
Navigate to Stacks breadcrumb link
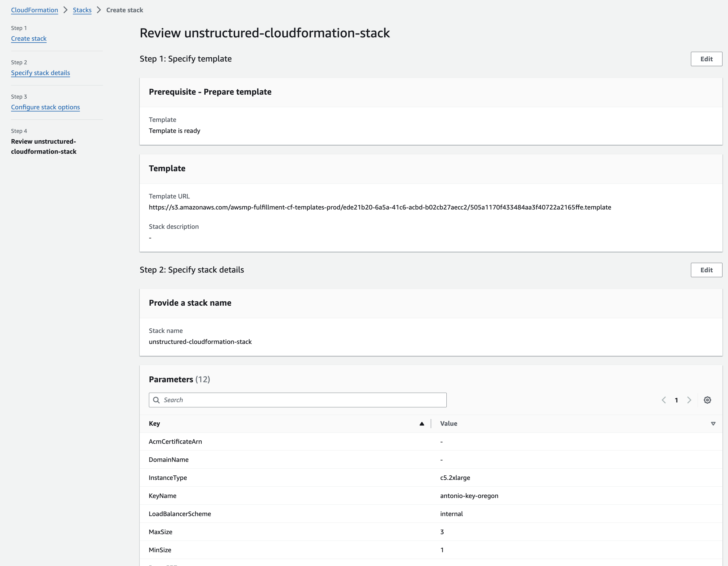tap(82, 10)
